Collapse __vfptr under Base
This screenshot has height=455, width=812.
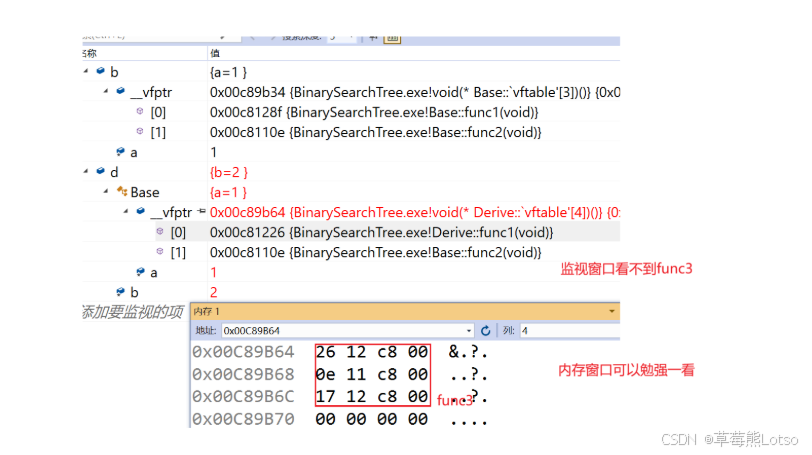pos(126,211)
